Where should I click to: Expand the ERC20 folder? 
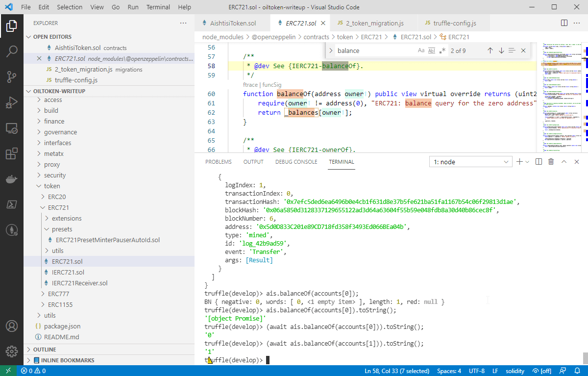tap(109, 197)
